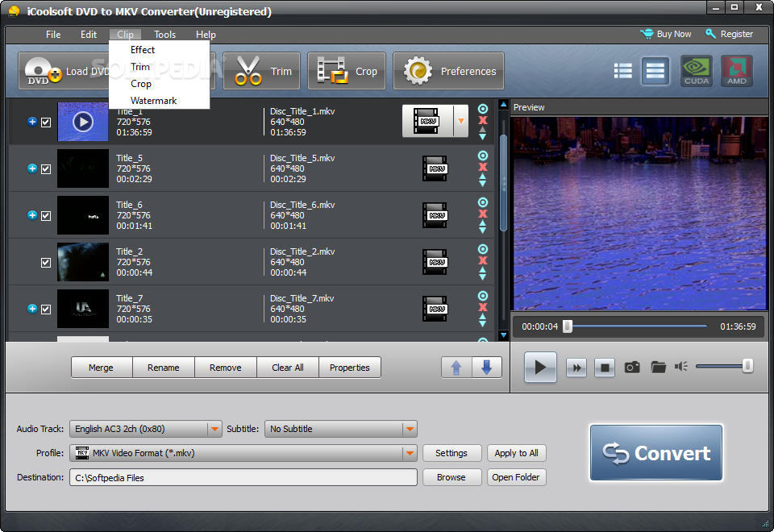Click the Title_1 video thumbnail
Screen dimensions: 774x532
(x=83, y=122)
